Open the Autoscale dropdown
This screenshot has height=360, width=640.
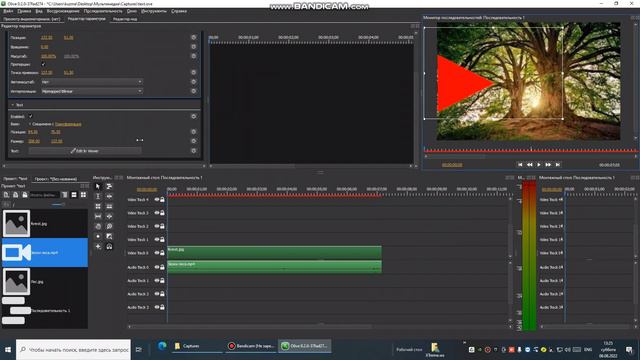click(91, 82)
